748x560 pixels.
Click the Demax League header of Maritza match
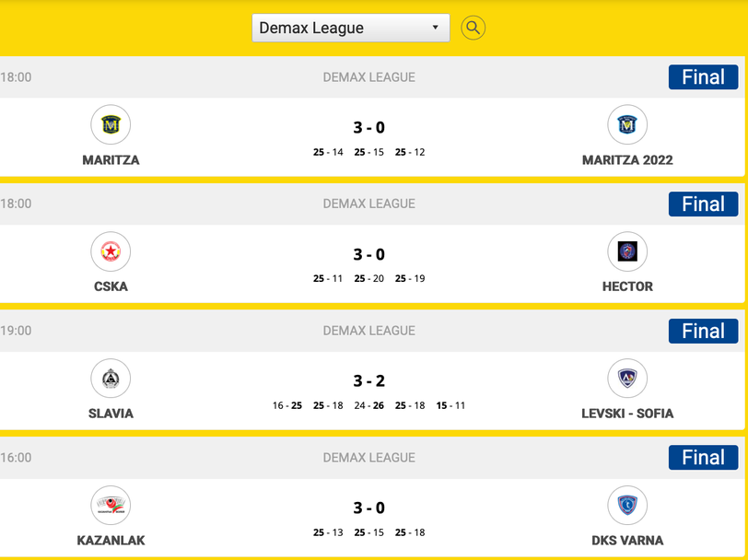coord(368,77)
